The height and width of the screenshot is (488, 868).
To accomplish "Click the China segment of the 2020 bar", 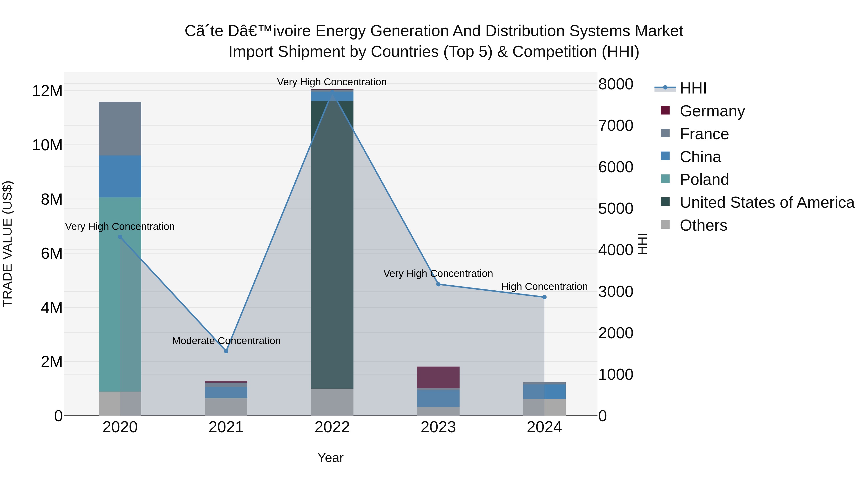I will (x=120, y=176).
